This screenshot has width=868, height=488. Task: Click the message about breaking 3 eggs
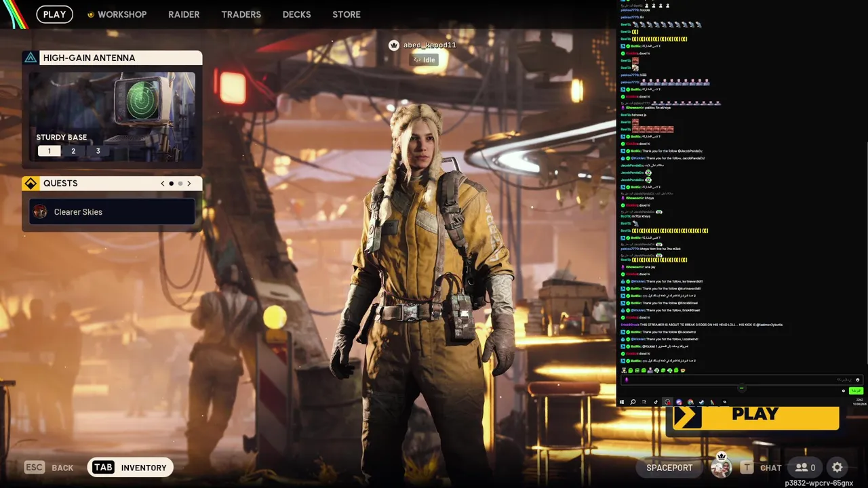click(701, 325)
